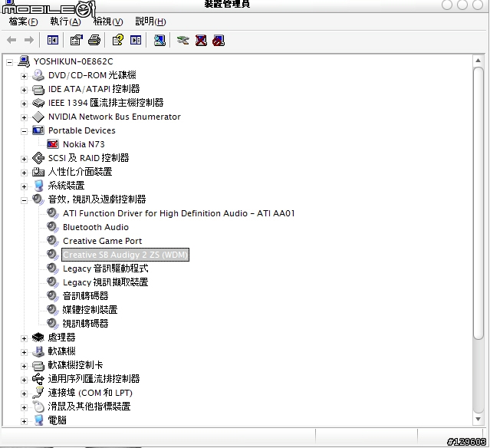Click the Uninstall device toolbar icon
The image size is (490, 448).
pos(201,40)
